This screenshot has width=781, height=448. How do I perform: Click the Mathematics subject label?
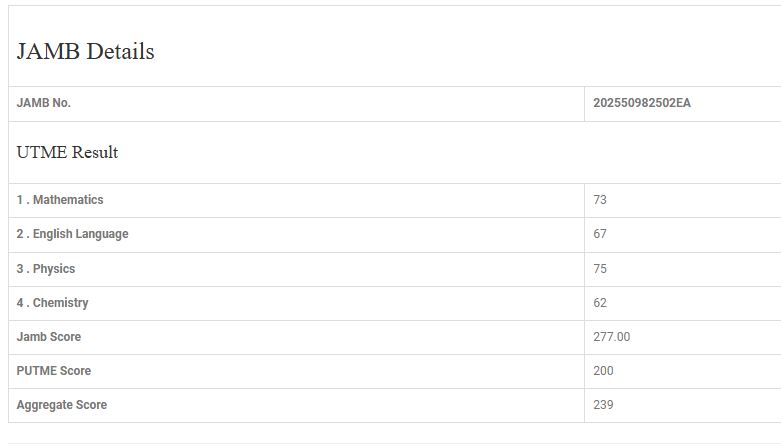point(60,200)
